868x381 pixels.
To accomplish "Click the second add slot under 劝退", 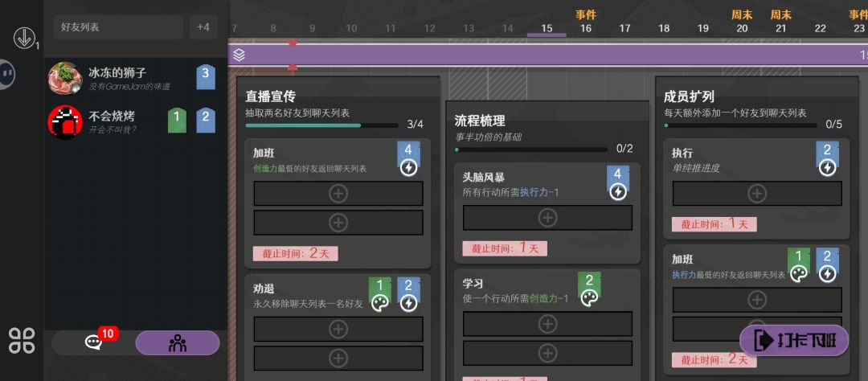I will point(338,358).
